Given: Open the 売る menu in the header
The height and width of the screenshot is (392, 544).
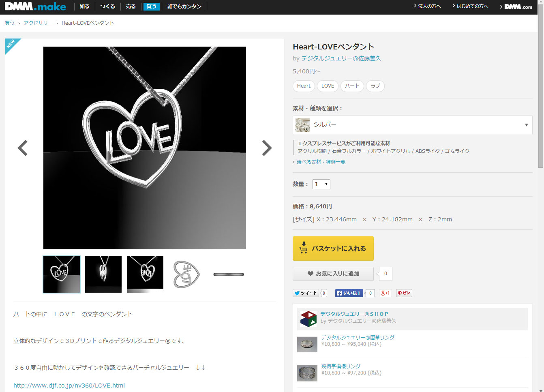Looking at the screenshot, I should pos(131,6).
